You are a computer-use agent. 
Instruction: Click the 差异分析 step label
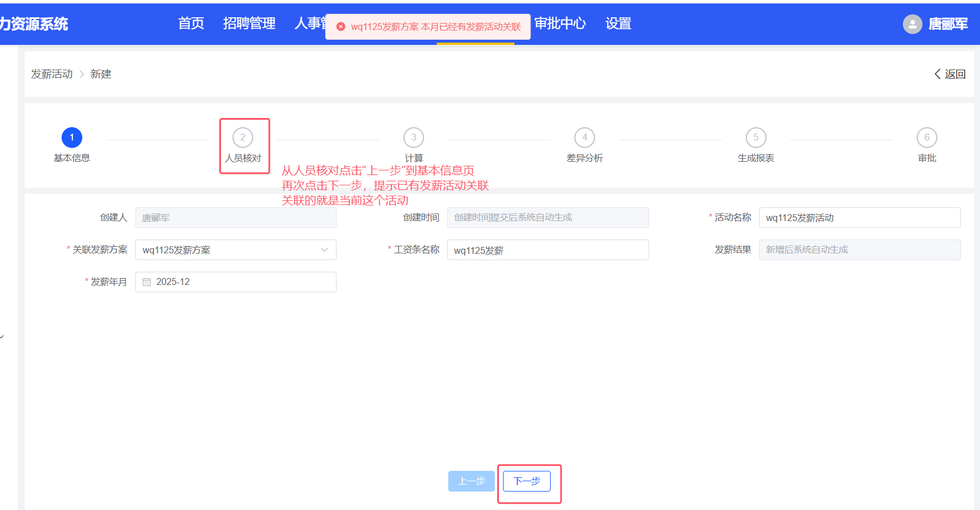[x=585, y=158]
